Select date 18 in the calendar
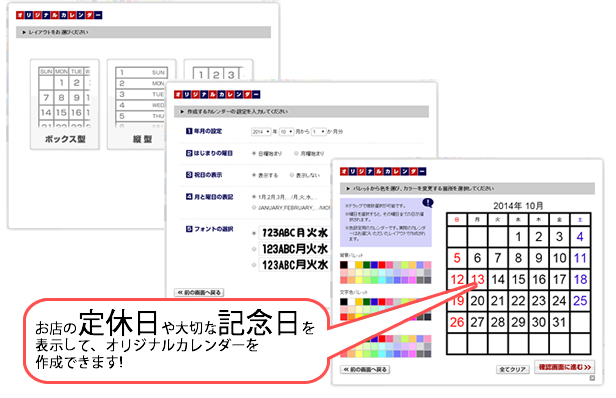The width and height of the screenshot is (616, 398). (580, 279)
